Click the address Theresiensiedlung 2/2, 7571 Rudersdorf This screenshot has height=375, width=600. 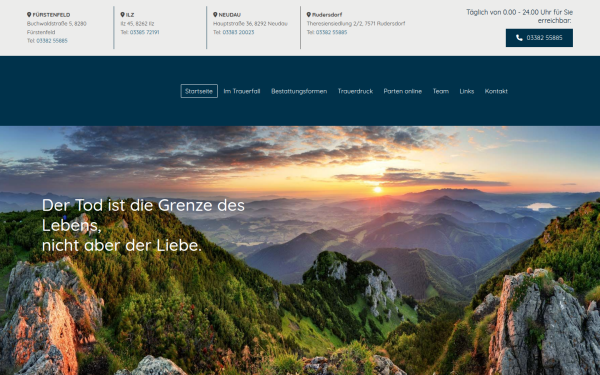click(356, 24)
